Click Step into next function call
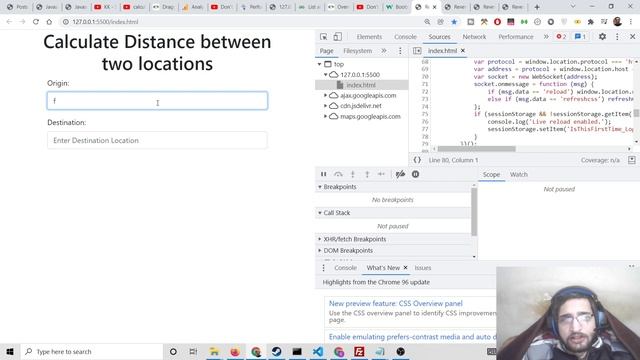 point(353,174)
